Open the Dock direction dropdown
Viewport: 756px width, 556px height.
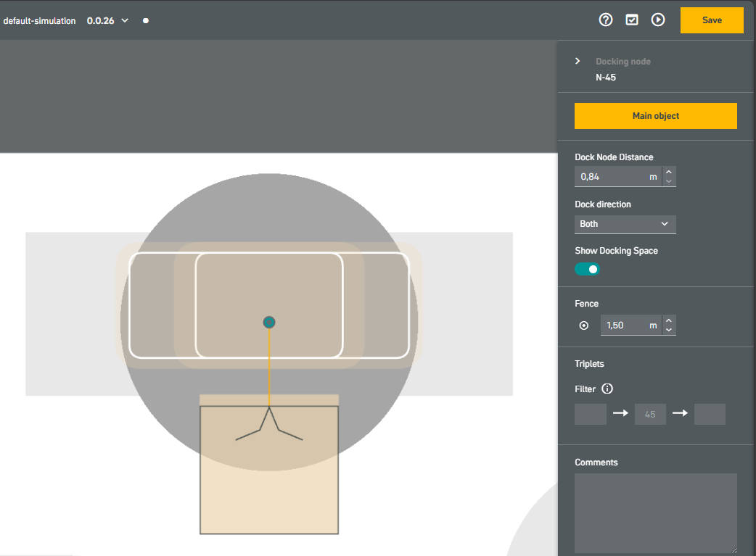[x=625, y=224]
